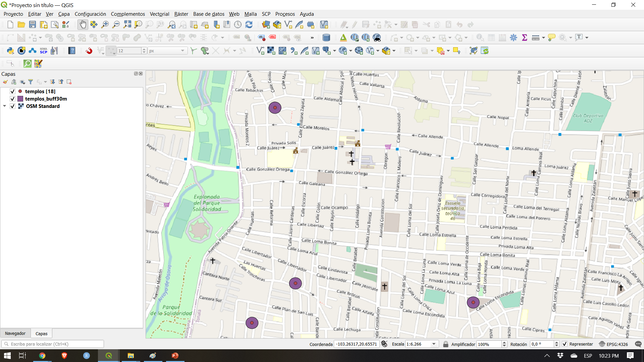
Task: Open the Proyecto menu
Action: (13, 14)
